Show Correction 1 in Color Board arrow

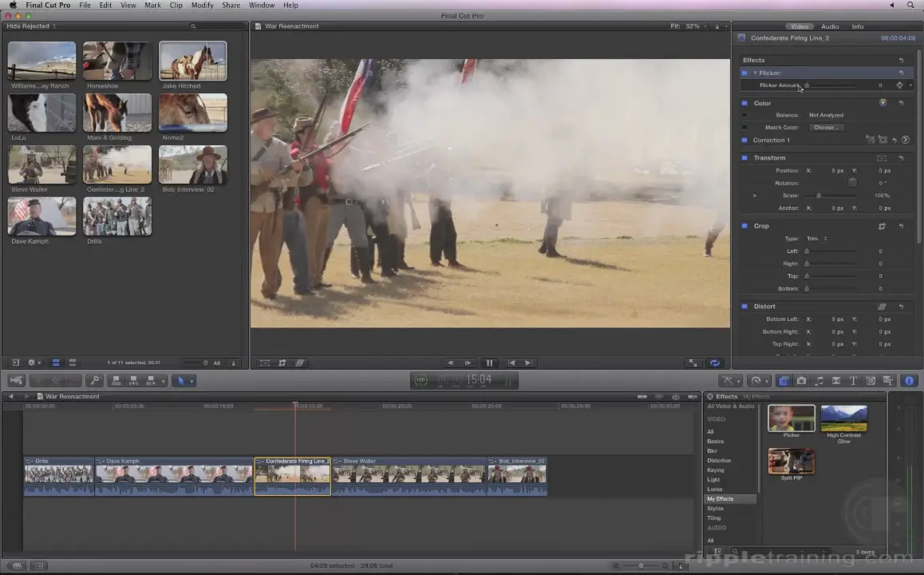tap(906, 140)
